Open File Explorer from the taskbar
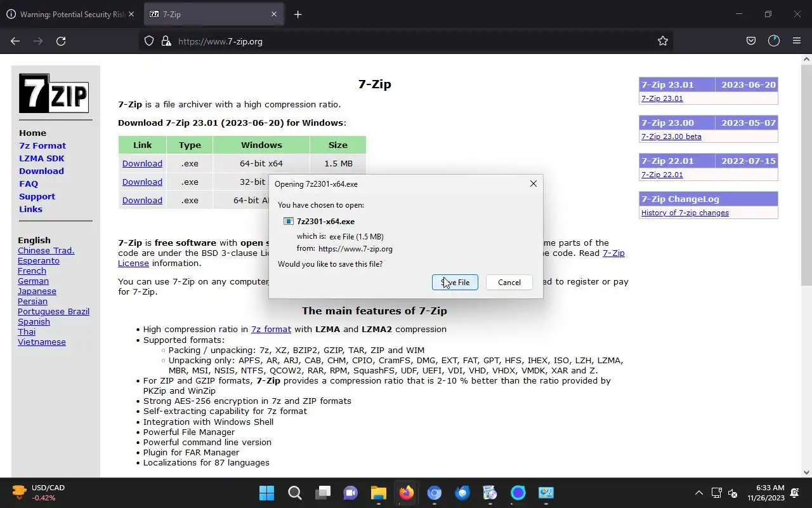The height and width of the screenshot is (508, 812). tap(379, 493)
